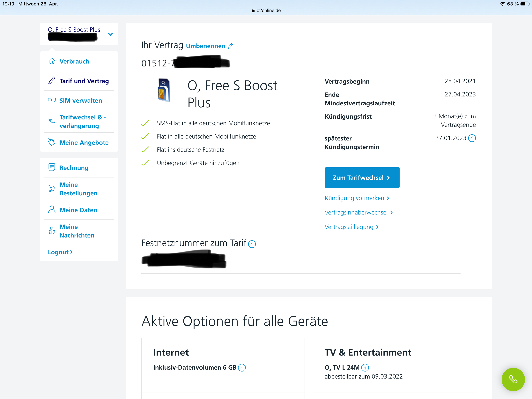This screenshot has width=532, height=399.
Task: Click the abbestellbar zum 09.03.2022 text
Action: click(x=363, y=376)
